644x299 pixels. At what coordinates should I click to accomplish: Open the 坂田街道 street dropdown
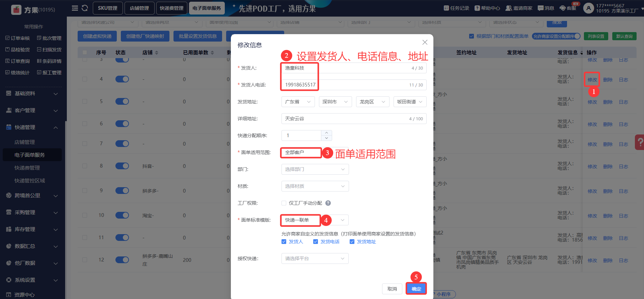(x=410, y=102)
